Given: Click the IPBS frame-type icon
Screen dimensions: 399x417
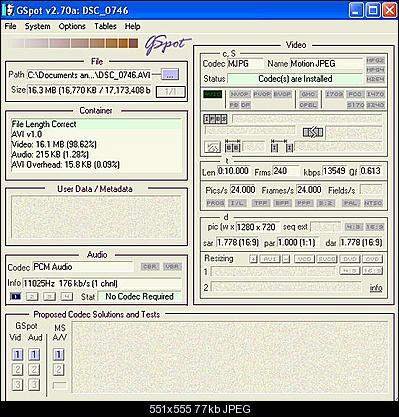Looking at the screenshot, I should click(215, 119).
